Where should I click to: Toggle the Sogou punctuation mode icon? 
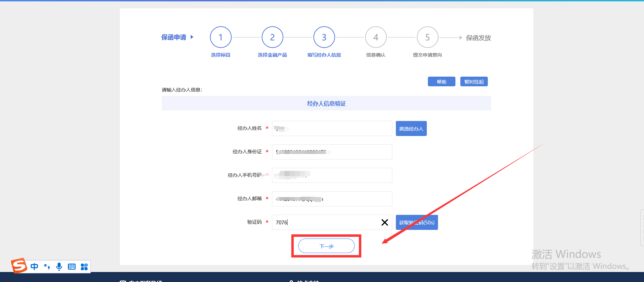pyautogui.click(x=47, y=266)
